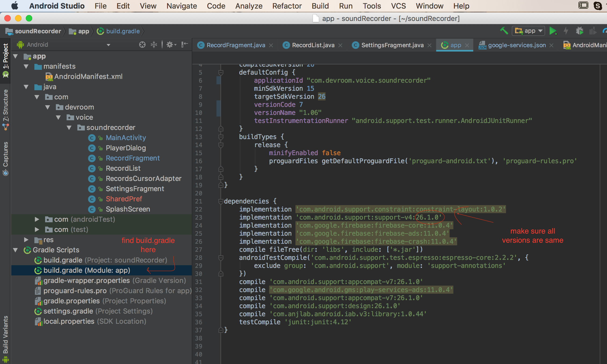Screen dimensions: 607x364
Task: Select the MainActivity class in the tree
Action: coord(126,137)
